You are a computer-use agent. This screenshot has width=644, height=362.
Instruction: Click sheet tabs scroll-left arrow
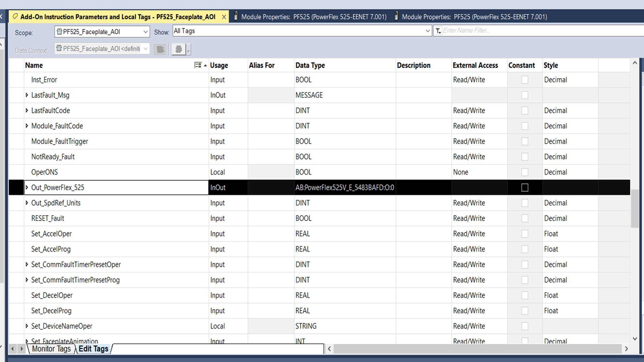click(12, 349)
